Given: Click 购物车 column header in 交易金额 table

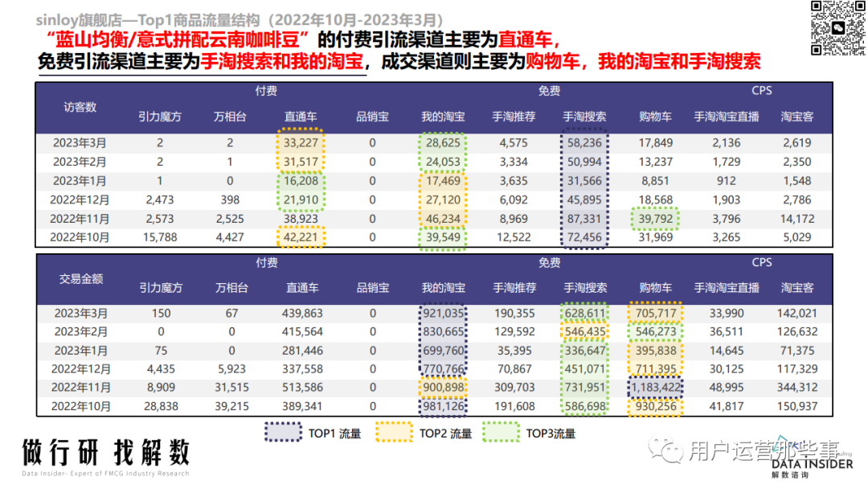Looking at the screenshot, I should 656,288.
